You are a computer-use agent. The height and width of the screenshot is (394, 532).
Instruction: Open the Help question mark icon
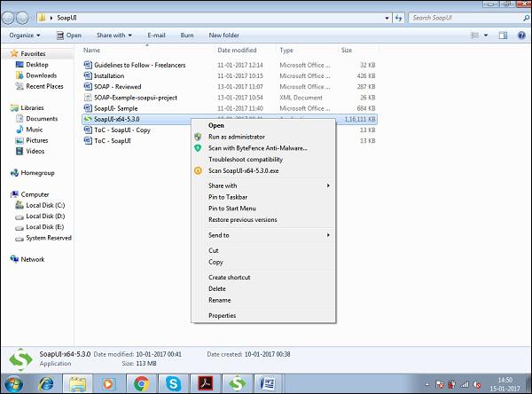click(x=521, y=35)
